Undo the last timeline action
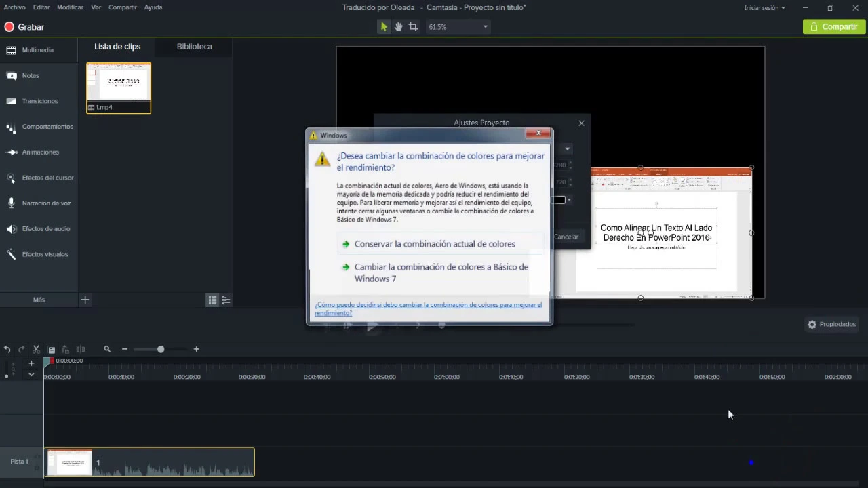Screen dimensions: 868x488 point(7,349)
